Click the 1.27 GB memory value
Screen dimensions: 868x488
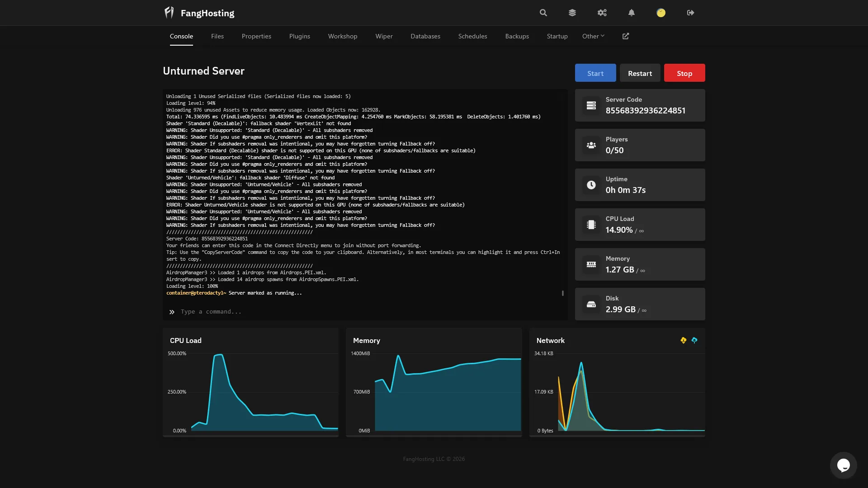coord(620,270)
